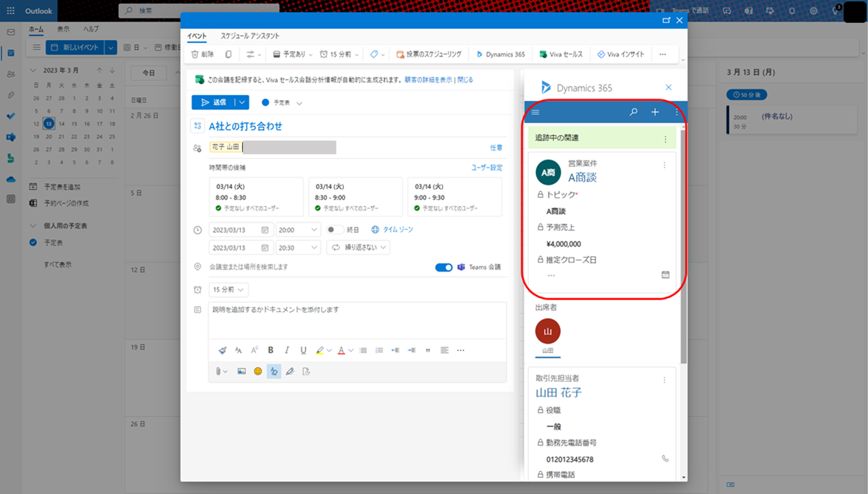Open Scheduling Poll in event toolbar
This screenshot has height=494, width=868.
point(429,54)
